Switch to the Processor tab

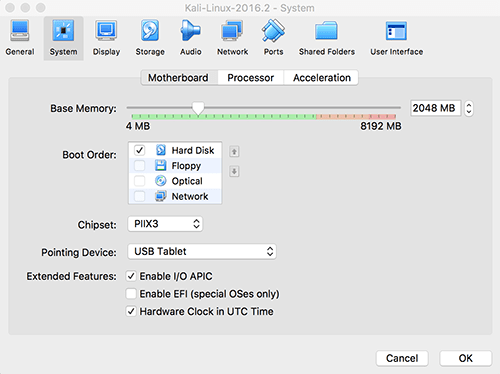click(251, 78)
